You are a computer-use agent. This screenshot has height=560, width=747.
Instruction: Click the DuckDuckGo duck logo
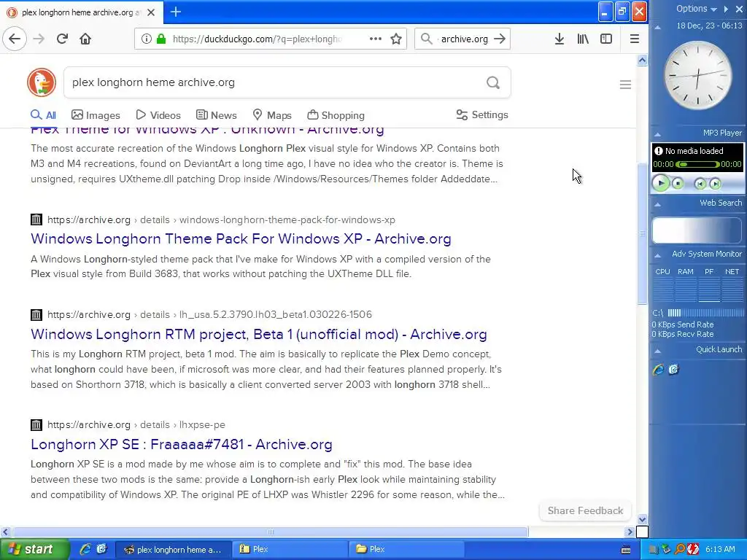click(42, 82)
